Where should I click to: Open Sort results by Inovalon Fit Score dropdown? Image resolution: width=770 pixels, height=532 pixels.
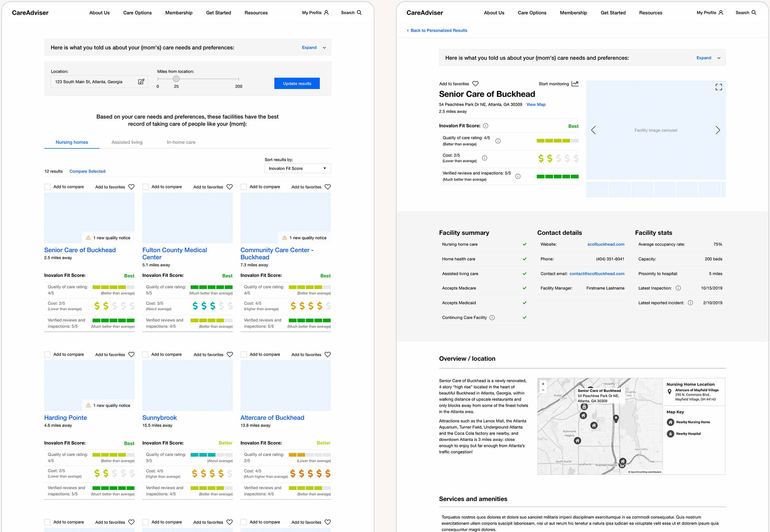(x=297, y=169)
